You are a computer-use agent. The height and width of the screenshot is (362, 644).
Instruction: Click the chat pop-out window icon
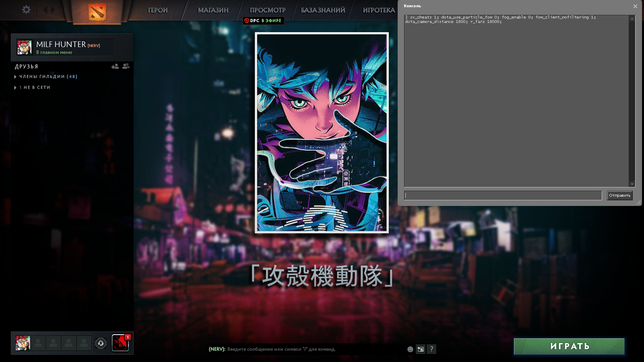click(x=421, y=349)
